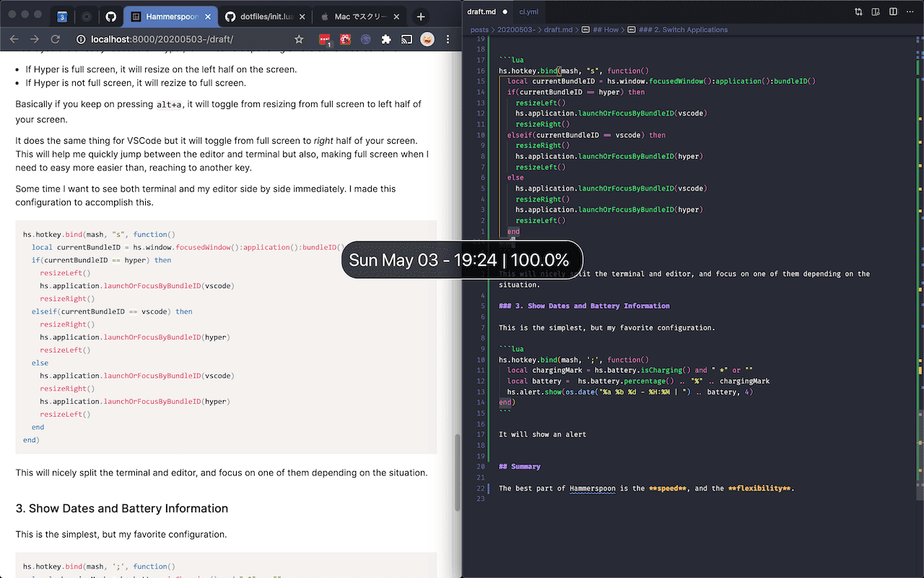Switch to the pinned GitHub tab
Image resolution: width=924 pixels, height=578 pixels.
(x=110, y=16)
